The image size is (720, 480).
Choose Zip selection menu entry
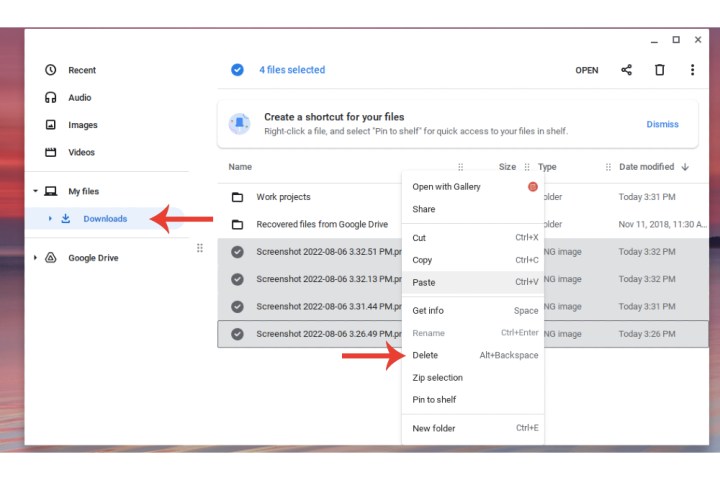click(473, 378)
